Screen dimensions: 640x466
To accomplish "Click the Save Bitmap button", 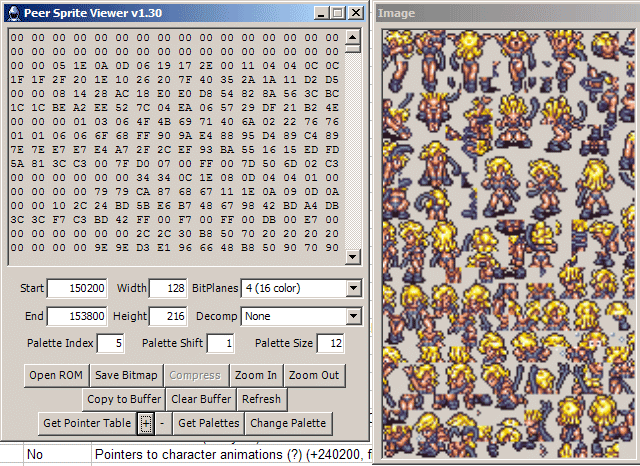I will coord(127,375).
